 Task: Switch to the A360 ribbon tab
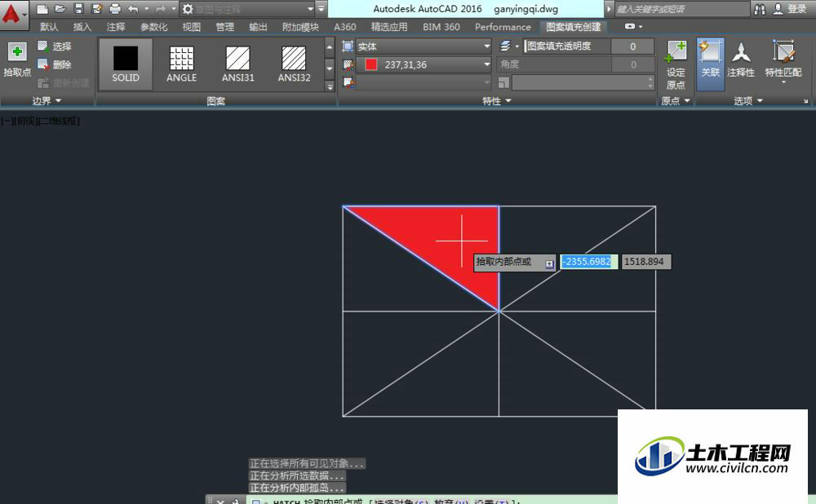pyautogui.click(x=345, y=27)
